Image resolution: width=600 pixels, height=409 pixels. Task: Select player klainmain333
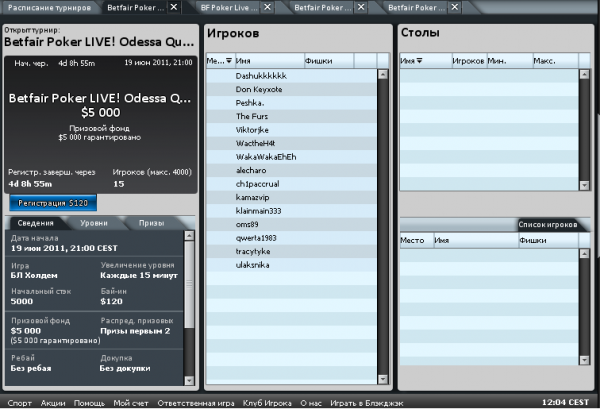[x=291, y=211]
